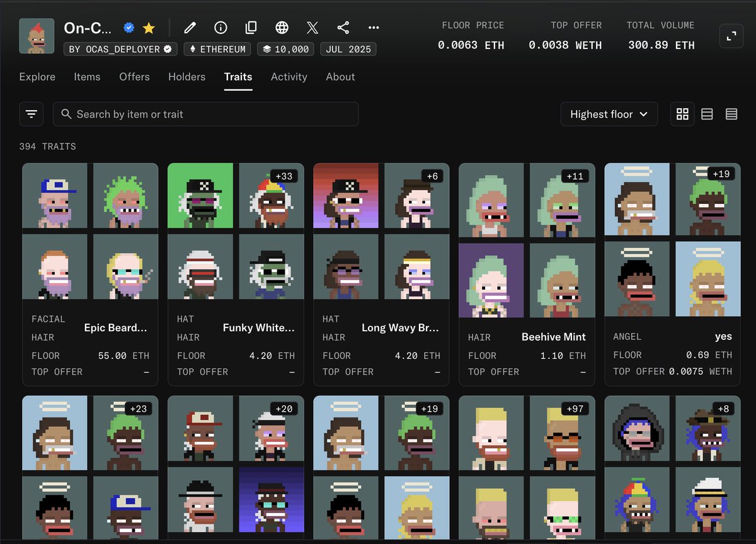
Task: Click the +33 more items badge
Action: [x=284, y=176]
